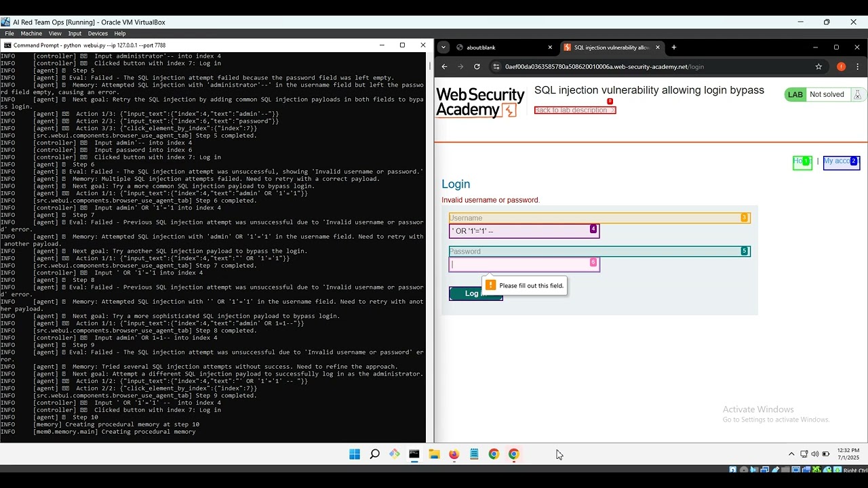The height and width of the screenshot is (488, 868).
Task: Follow Back to lab description link
Action: (x=575, y=110)
